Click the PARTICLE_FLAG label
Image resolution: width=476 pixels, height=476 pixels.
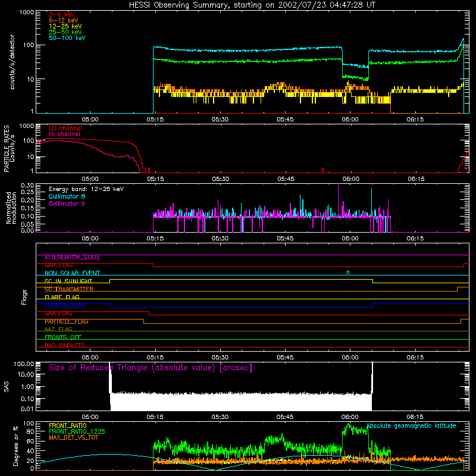coord(66,321)
